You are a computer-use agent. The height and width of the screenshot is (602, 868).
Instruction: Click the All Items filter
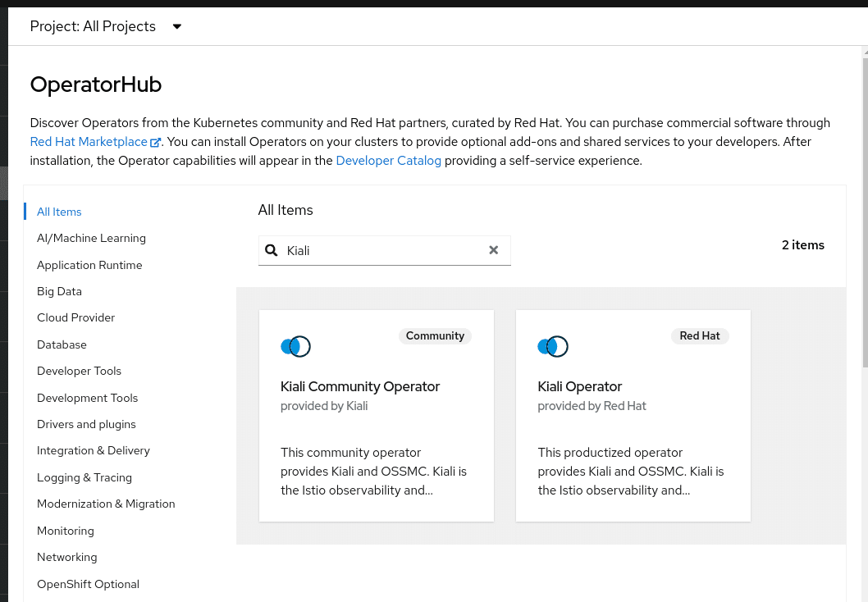click(x=58, y=212)
